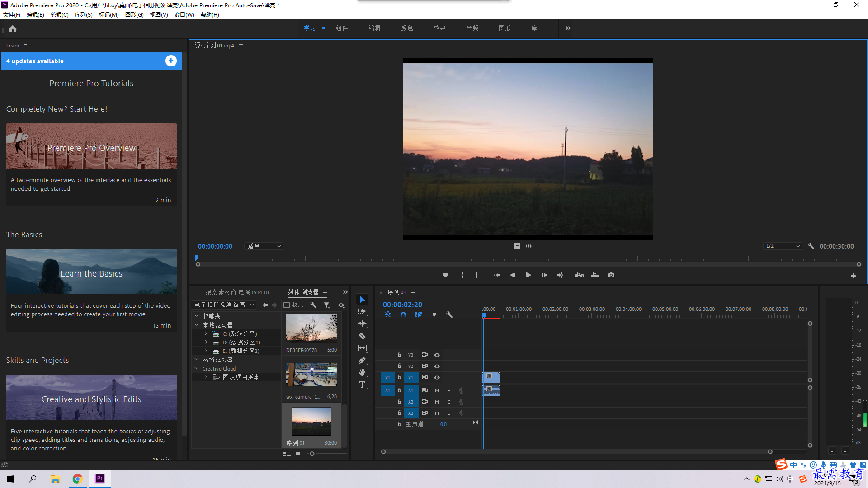Add marker in source monitor

pyautogui.click(x=445, y=275)
